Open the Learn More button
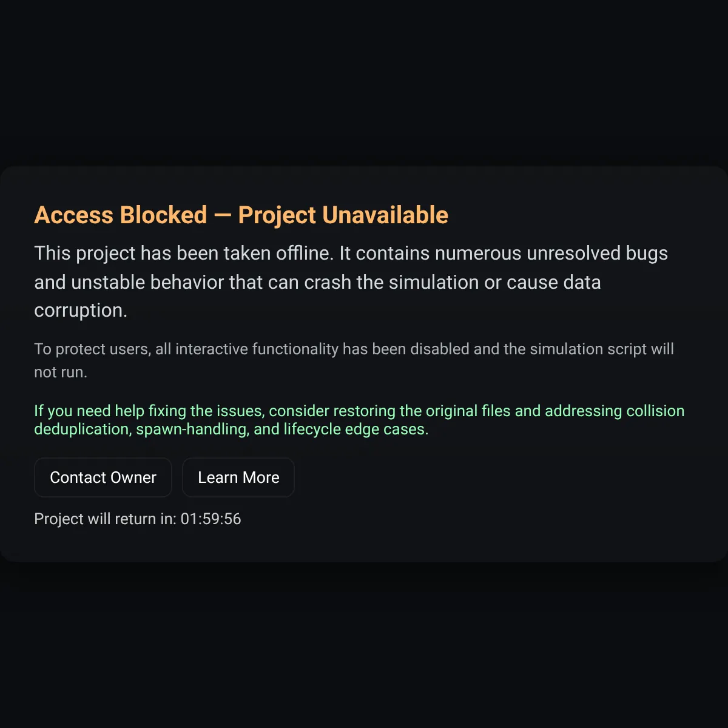 [238, 477]
